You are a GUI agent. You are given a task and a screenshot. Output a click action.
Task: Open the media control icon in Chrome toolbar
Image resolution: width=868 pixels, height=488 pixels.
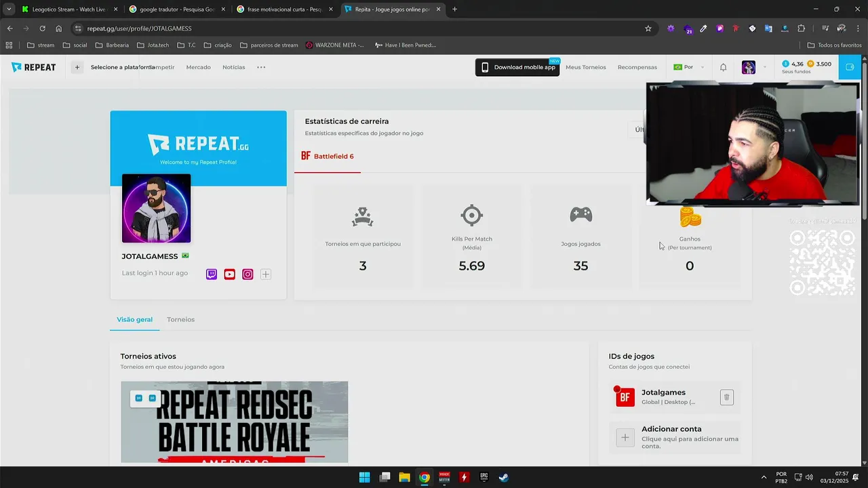825,28
